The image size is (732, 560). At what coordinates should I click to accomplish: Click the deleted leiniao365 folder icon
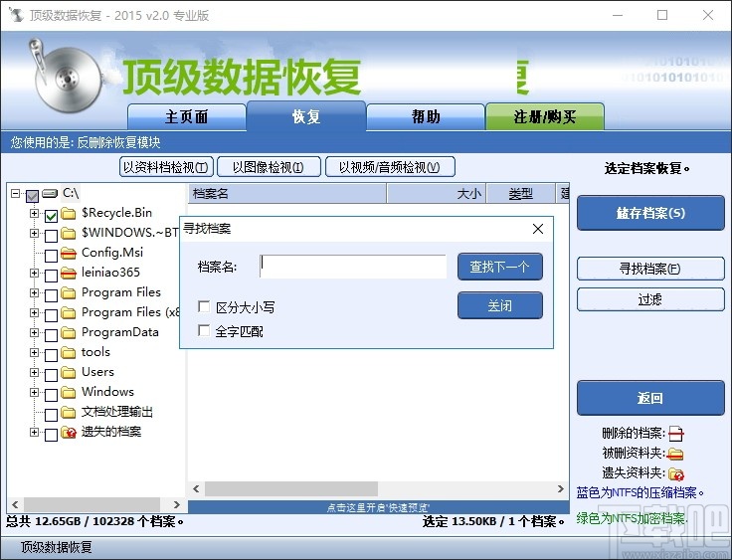(69, 274)
